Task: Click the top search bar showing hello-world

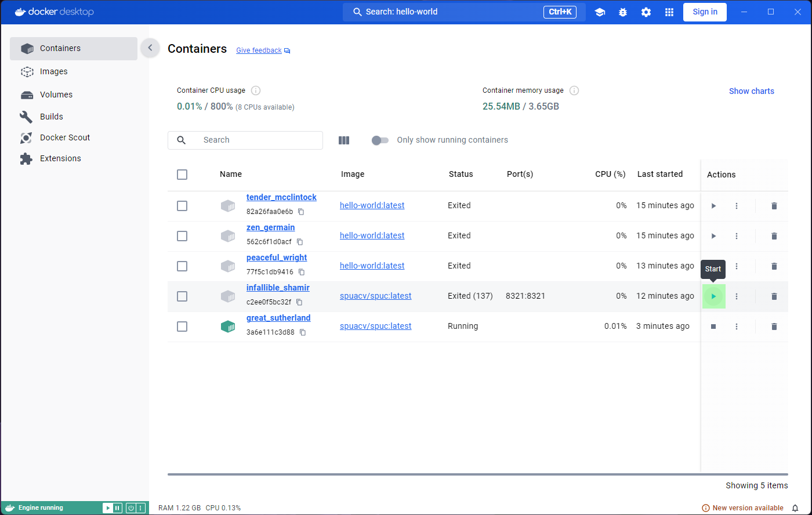Action: click(x=464, y=12)
